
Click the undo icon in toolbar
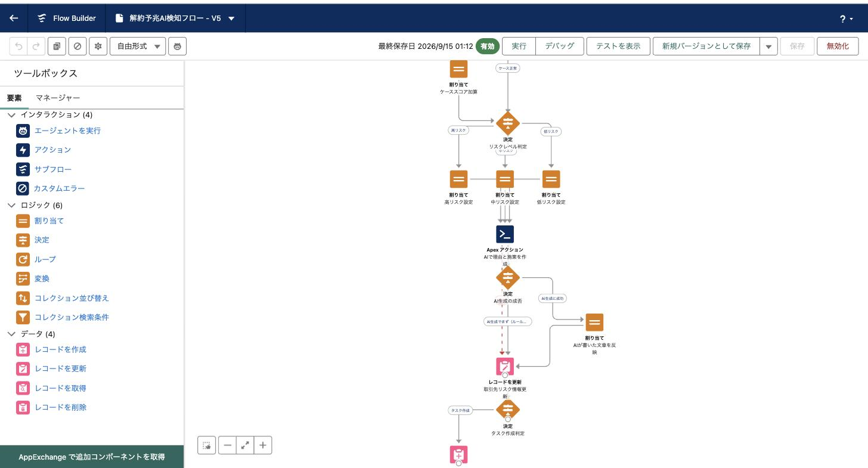pos(19,46)
